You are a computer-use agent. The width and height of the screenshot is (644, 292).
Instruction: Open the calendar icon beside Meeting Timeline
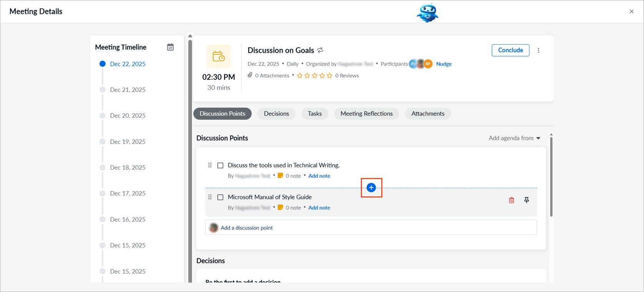click(x=170, y=47)
